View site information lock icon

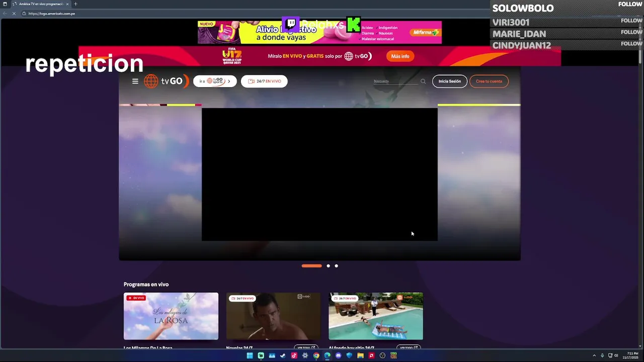pyautogui.click(x=24, y=14)
